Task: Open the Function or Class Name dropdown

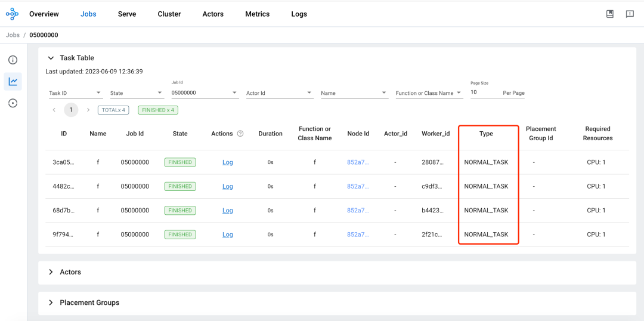Action: (x=429, y=93)
